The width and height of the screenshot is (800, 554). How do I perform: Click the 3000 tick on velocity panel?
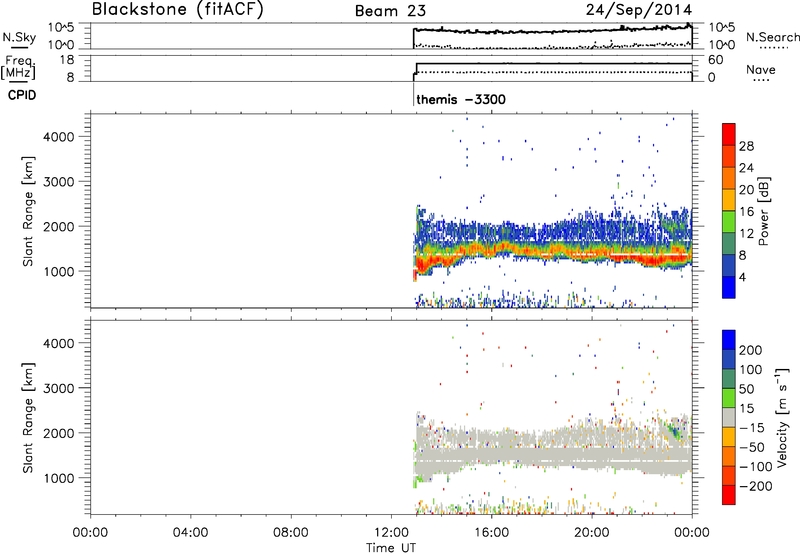pyautogui.click(x=59, y=388)
